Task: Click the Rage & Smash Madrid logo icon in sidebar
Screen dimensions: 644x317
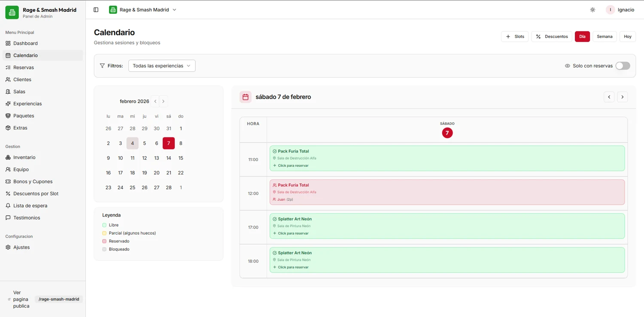Action: (12, 12)
